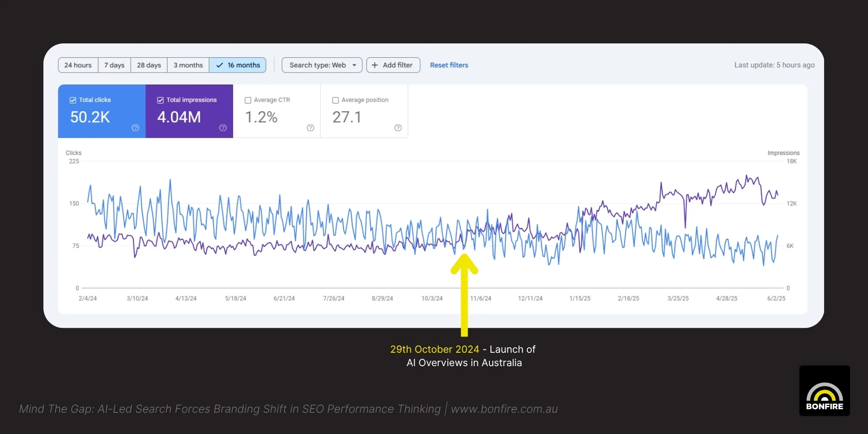Click the Bonfire logo
Viewport: 868px width, 434px height.
point(824,391)
